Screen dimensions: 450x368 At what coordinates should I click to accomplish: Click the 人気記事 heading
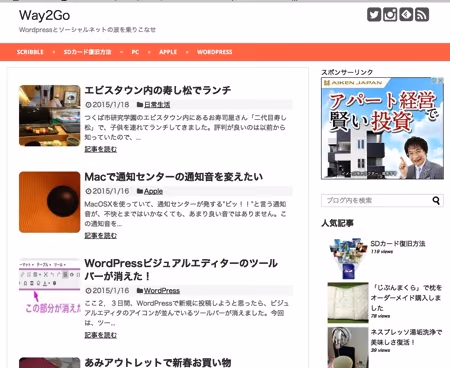coord(337,223)
